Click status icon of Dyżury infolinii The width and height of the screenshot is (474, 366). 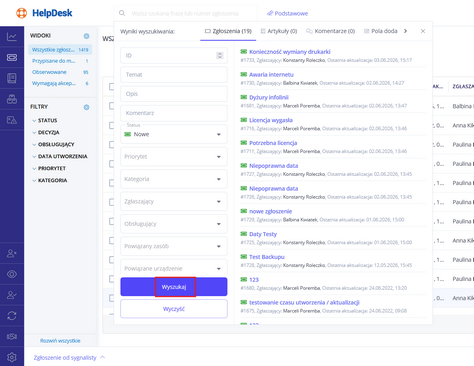244,97
